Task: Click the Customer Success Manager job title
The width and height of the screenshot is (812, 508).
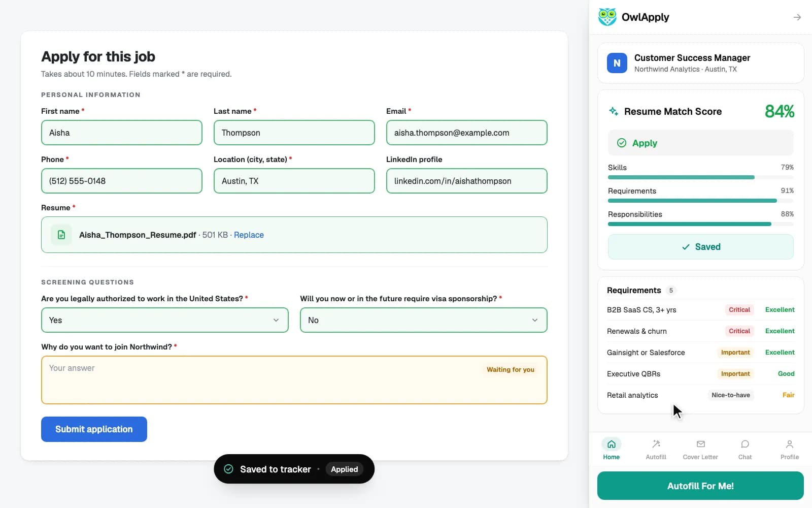Action: (x=692, y=58)
